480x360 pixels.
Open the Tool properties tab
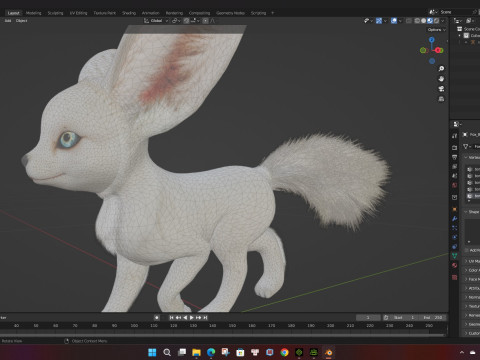455,135
